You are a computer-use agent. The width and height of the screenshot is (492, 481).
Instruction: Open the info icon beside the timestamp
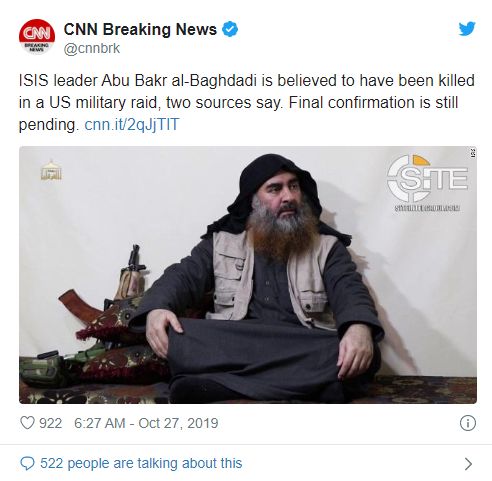[468, 423]
